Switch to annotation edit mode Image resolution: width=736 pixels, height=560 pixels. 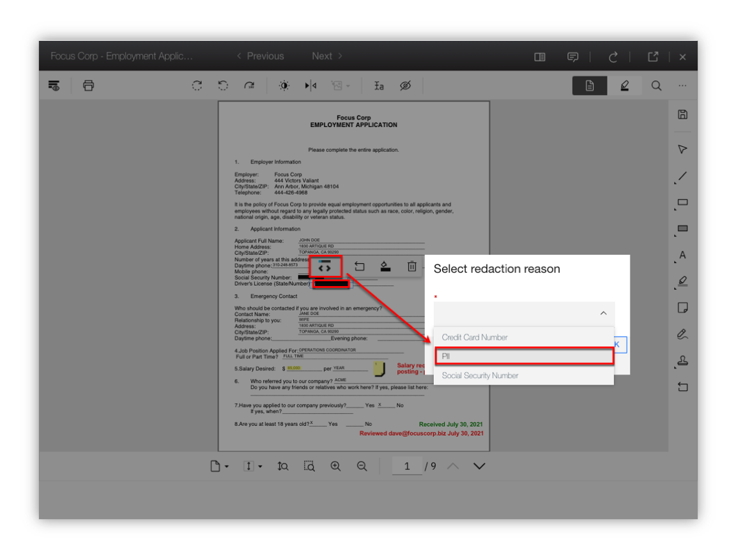pos(624,86)
